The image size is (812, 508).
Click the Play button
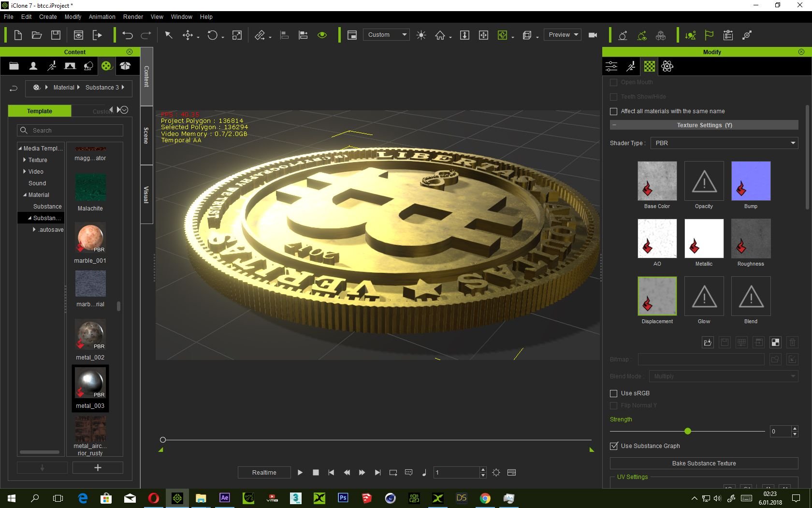click(300, 473)
